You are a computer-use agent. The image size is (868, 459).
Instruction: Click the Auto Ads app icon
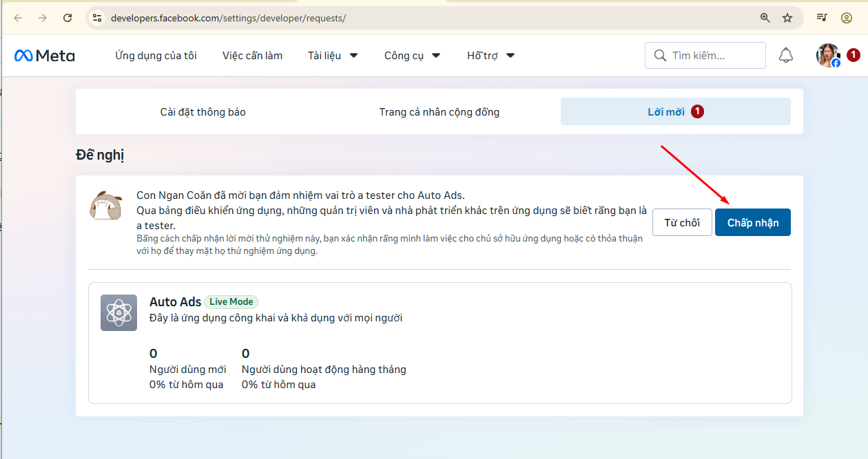click(118, 312)
